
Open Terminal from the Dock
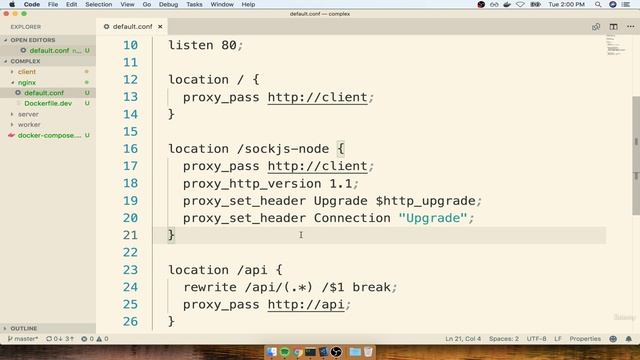point(310,351)
